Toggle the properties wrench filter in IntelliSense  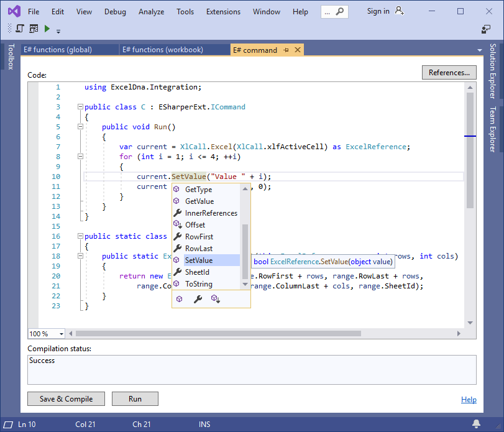(198, 299)
